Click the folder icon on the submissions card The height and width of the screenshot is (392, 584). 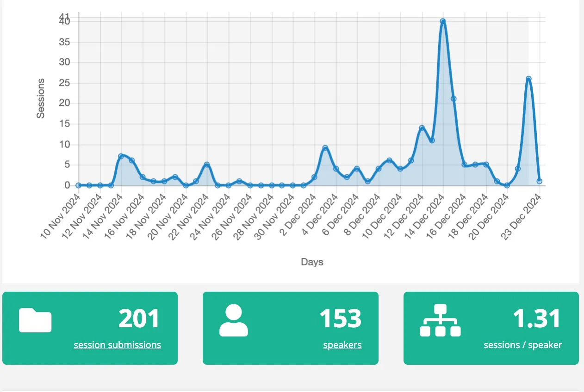point(35,320)
